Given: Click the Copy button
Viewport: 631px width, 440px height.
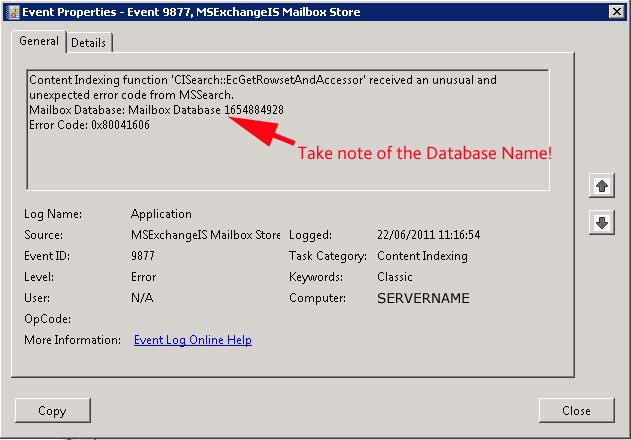Looking at the screenshot, I should click(53, 411).
